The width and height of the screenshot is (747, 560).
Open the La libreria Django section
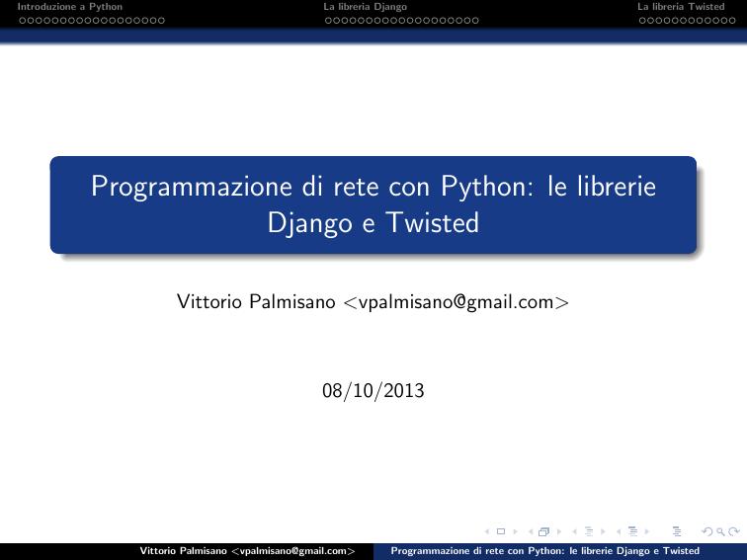[x=366, y=7]
